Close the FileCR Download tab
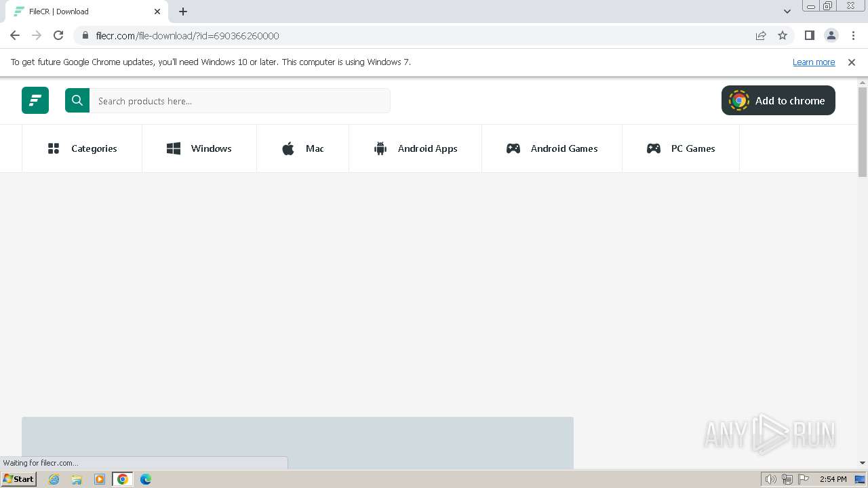Image resolution: width=868 pixels, height=488 pixels. coord(157,12)
